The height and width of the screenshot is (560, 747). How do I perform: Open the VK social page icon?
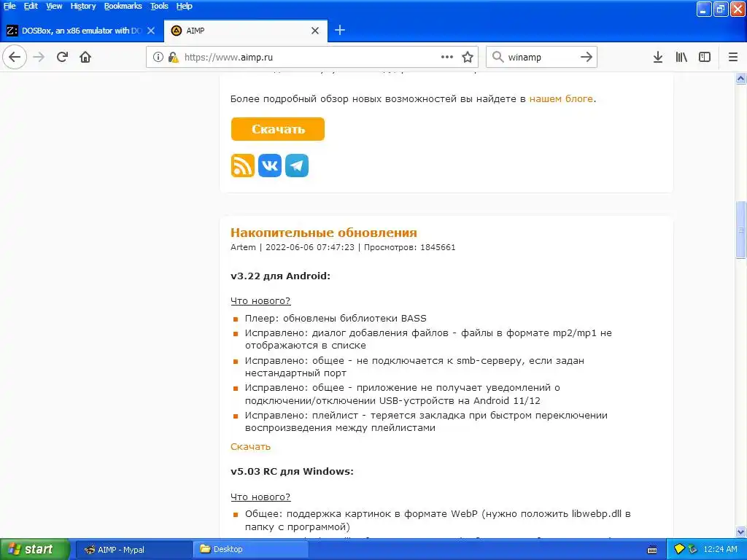coord(270,166)
